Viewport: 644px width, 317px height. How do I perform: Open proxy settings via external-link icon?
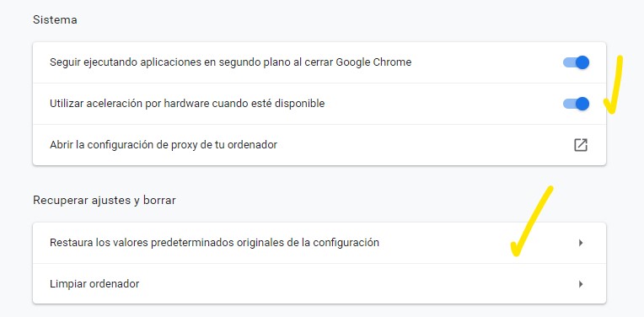click(x=580, y=145)
